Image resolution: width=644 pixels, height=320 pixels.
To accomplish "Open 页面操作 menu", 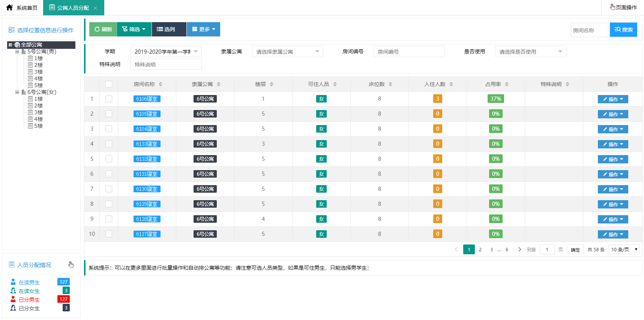I will pos(623,7).
